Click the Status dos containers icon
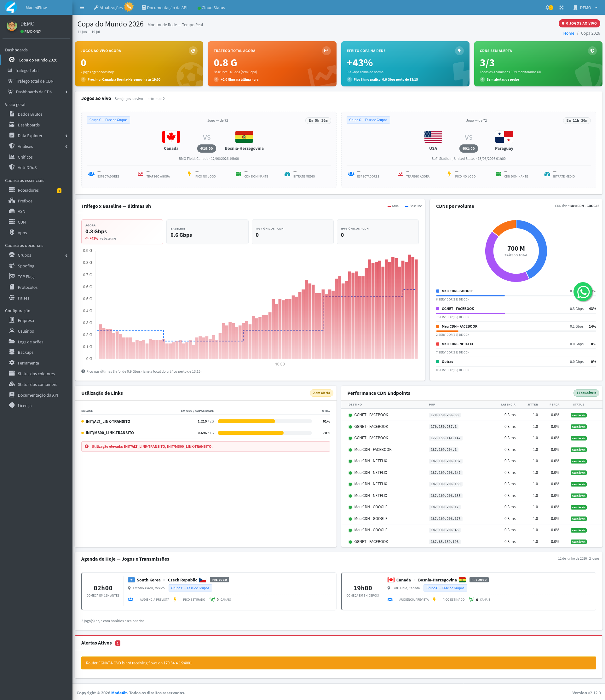605x700 pixels. coord(12,384)
